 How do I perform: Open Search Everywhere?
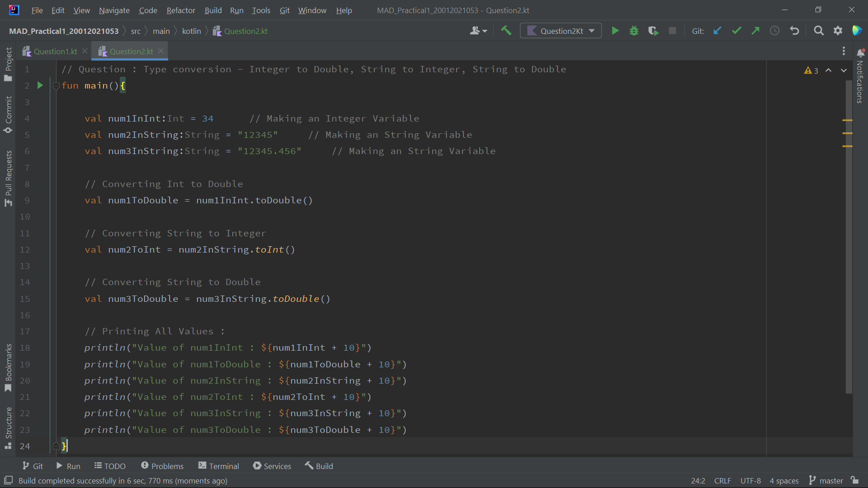[x=818, y=31]
